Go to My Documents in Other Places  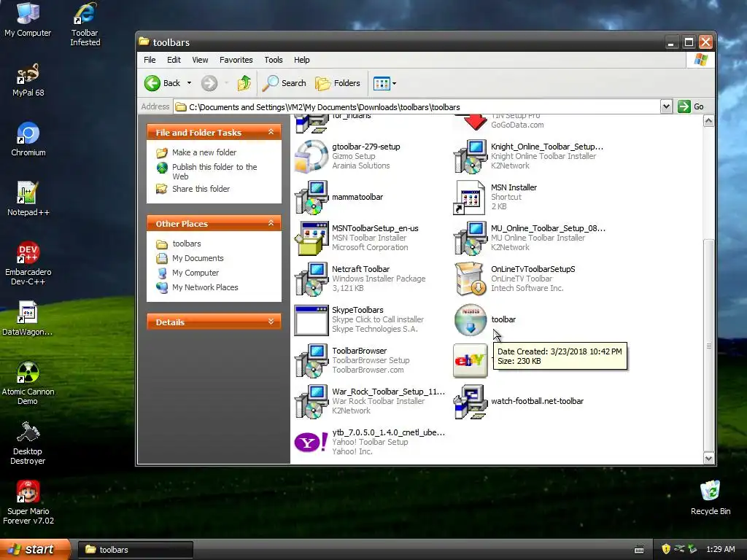198,259
